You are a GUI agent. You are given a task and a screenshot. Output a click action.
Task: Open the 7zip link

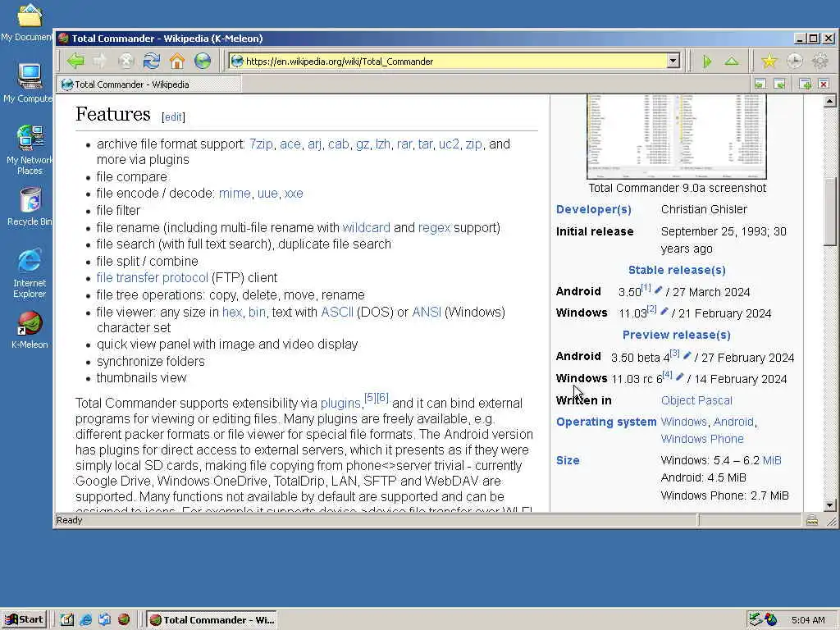[261, 144]
